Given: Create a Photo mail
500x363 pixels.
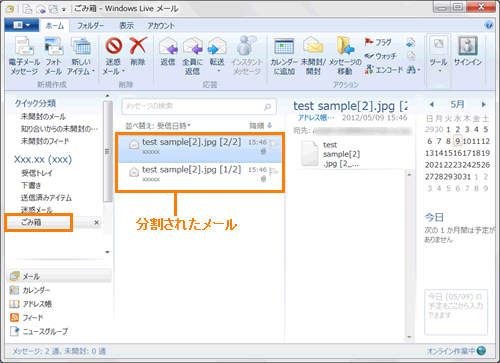Looking at the screenshot, I should click(53, 56).
